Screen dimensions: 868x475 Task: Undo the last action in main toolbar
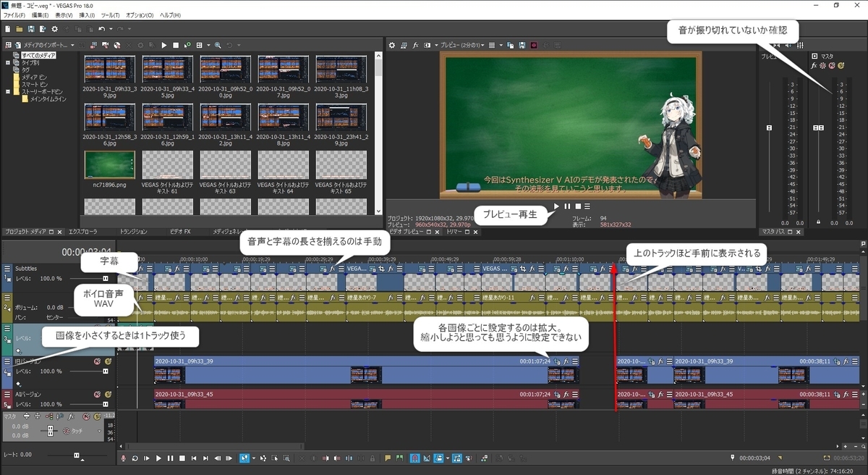(x=101, y=29)
